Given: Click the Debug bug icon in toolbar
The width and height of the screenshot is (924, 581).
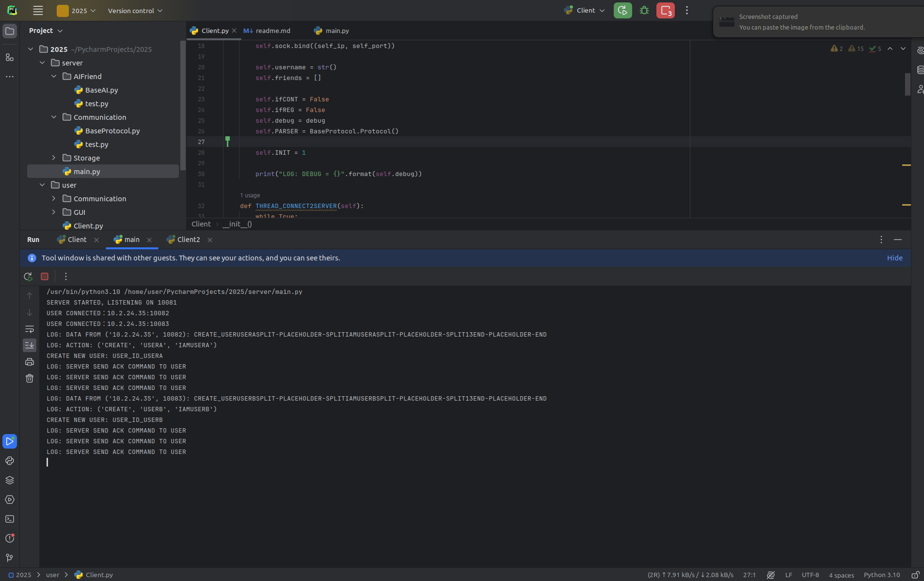Looking at the screenshot, I should pos(644,10).
